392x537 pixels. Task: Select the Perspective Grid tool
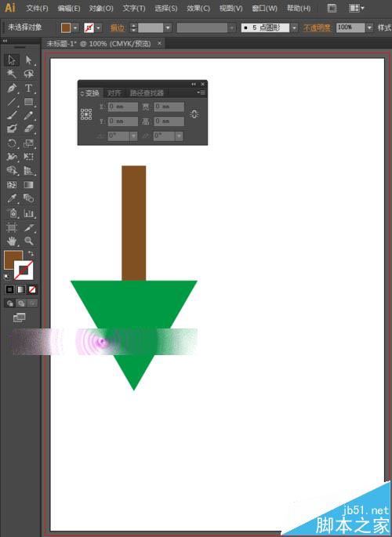(28, 171)
